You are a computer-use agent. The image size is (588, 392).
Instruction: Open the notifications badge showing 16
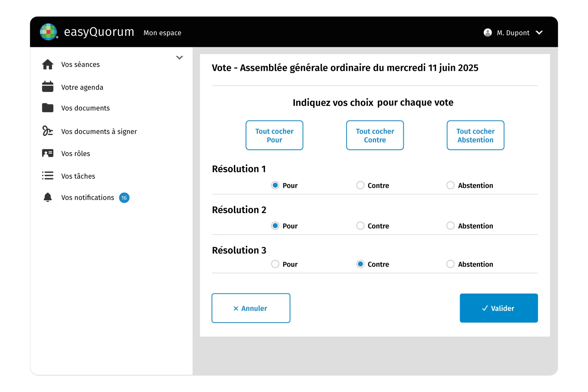(124, 198)
